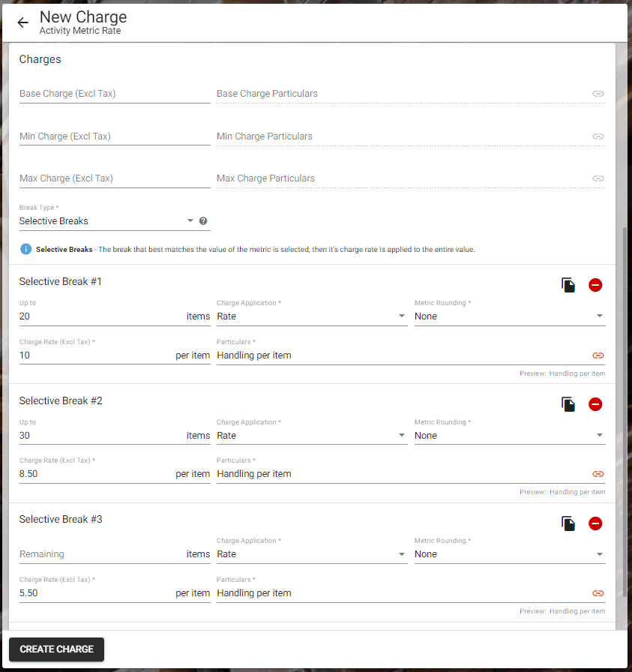This screenshot has height=672, width=632.
Task: Remove Selective Break #3
Action: tap(595, 523)
